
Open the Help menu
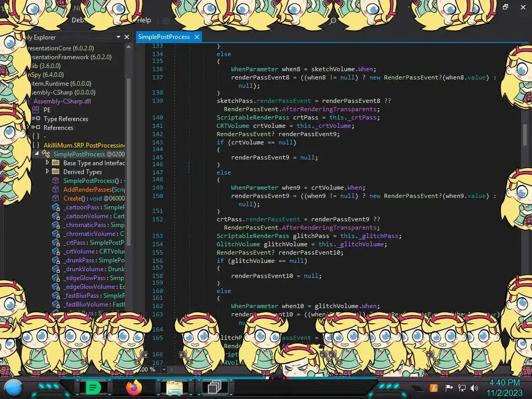point(144,20)
